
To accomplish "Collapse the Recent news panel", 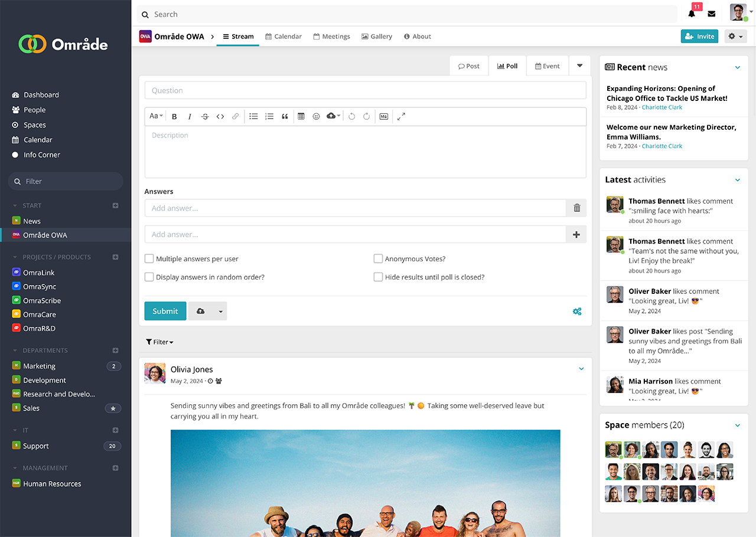I will (737, 68).
